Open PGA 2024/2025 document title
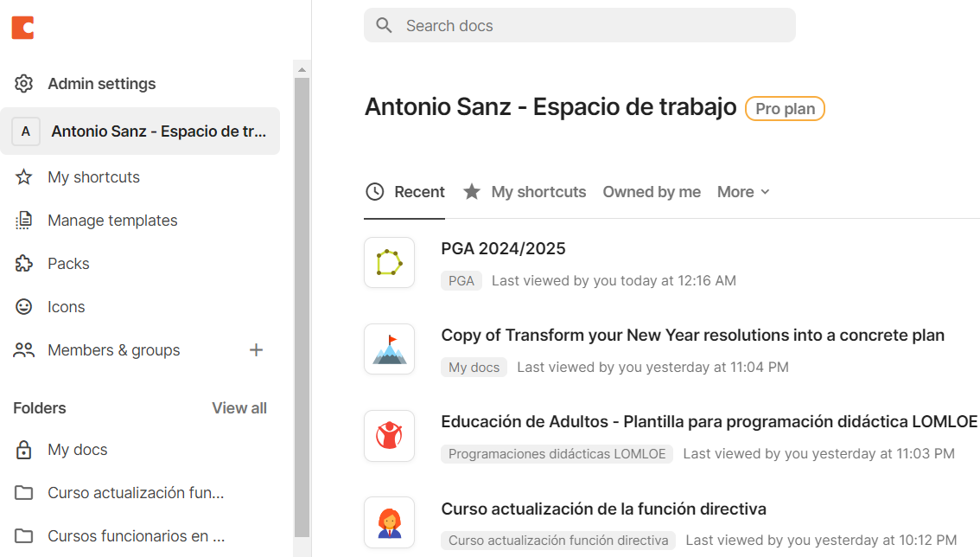The height and width of the screenshot is (557, 980). (x=503, y=248)
